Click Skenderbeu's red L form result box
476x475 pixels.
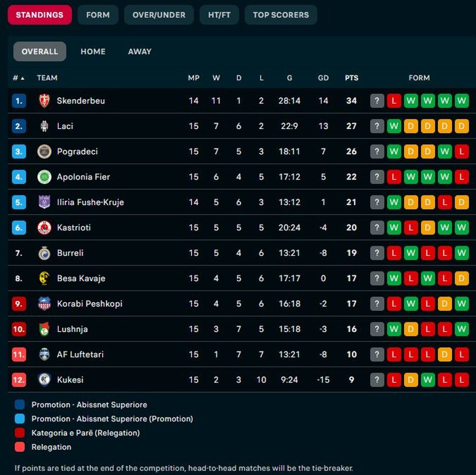pos(394,100)
